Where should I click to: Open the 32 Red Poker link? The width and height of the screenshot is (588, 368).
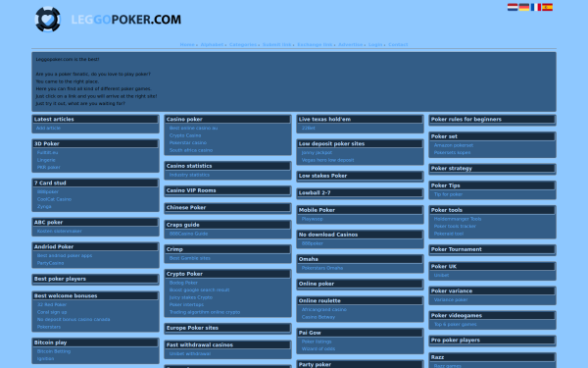pos(52,305)
